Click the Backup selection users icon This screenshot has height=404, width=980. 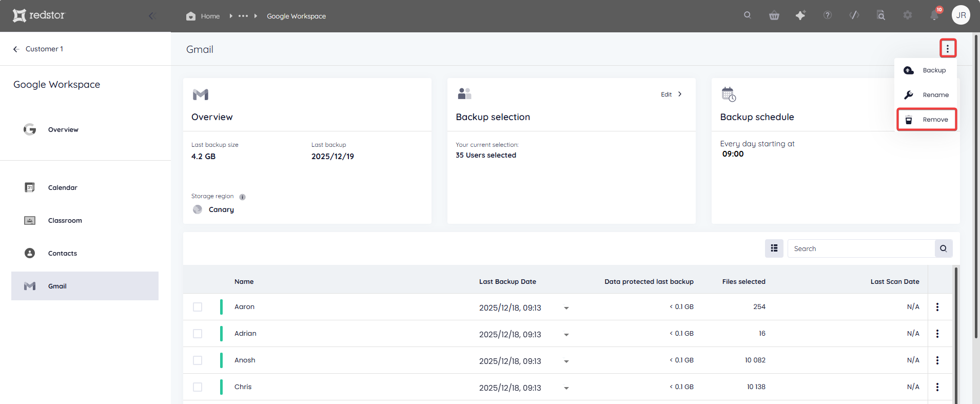pyautogui.click(x=464, y=93)
